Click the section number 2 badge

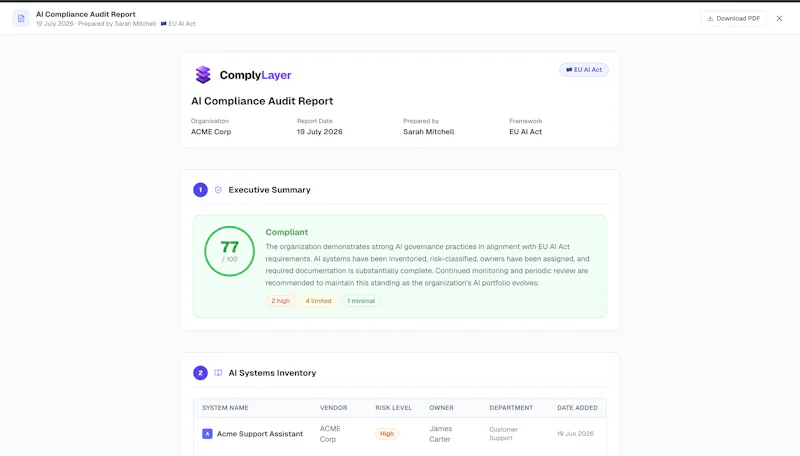click(x=201, y=373)
